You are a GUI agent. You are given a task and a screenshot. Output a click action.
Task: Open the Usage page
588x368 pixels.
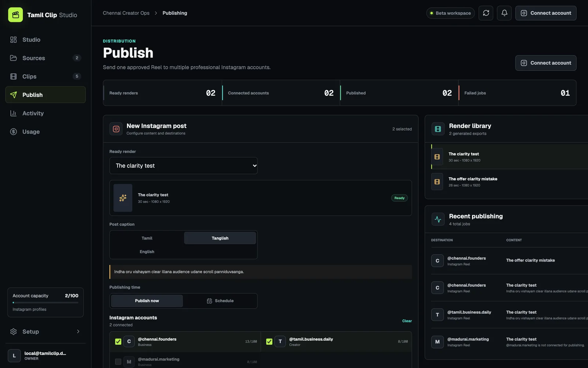tap(46, 132)
